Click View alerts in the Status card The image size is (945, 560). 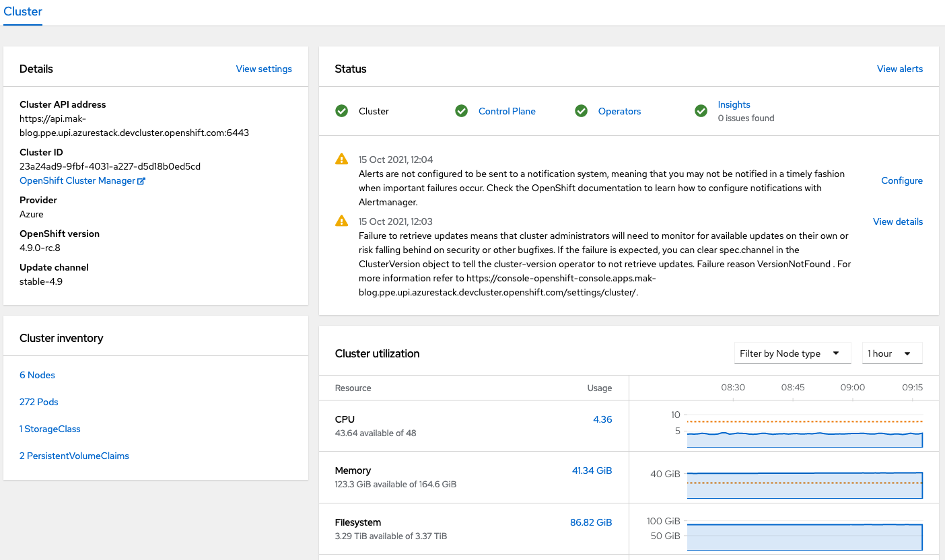[x=900, y=69]
